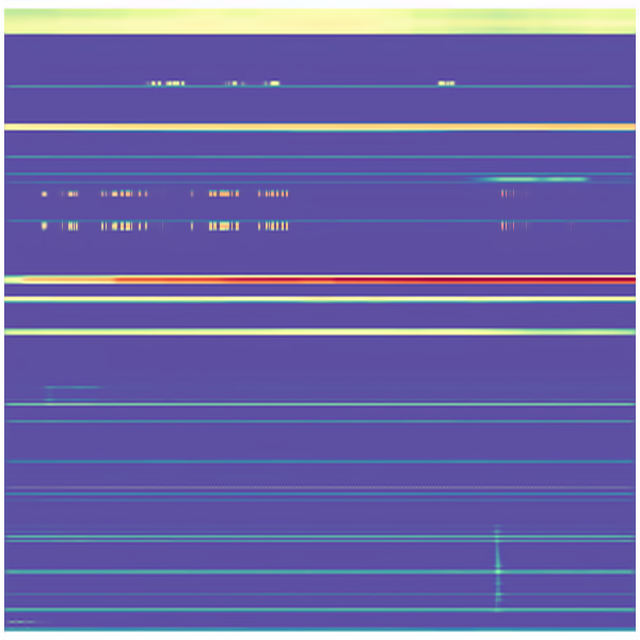640x640 pixels.
Task: Select the small faint mark in bottom-left corner
Action: click(x=20, y=621)
